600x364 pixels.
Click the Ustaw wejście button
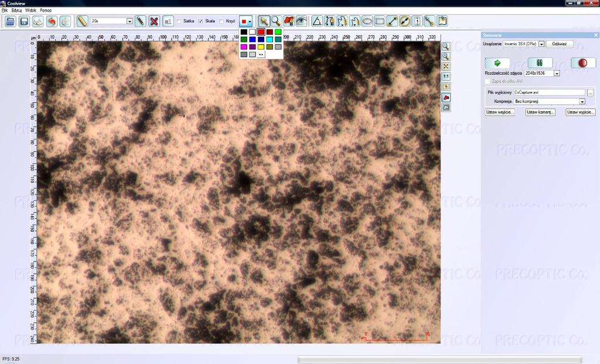(x=500, y=112)
